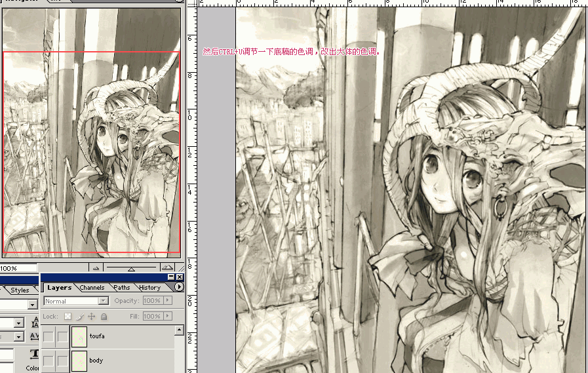Minimize the Layers palette

click(x=171, y=277)
